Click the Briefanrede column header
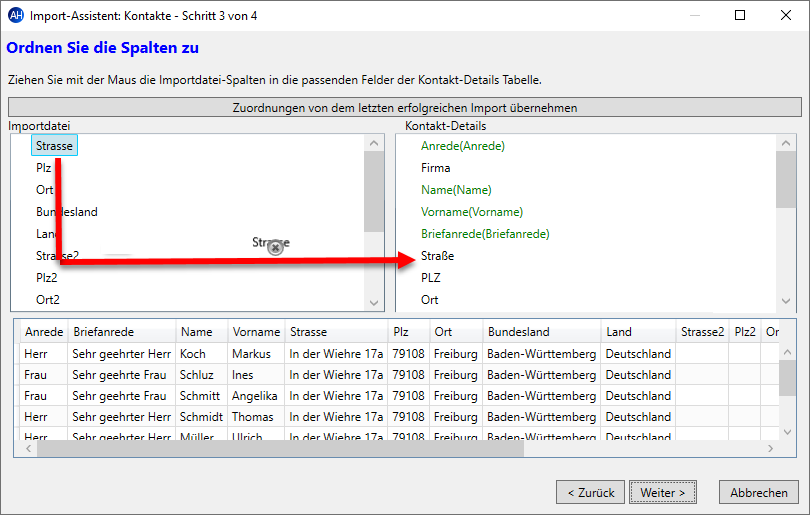 (x=103, y=332)
